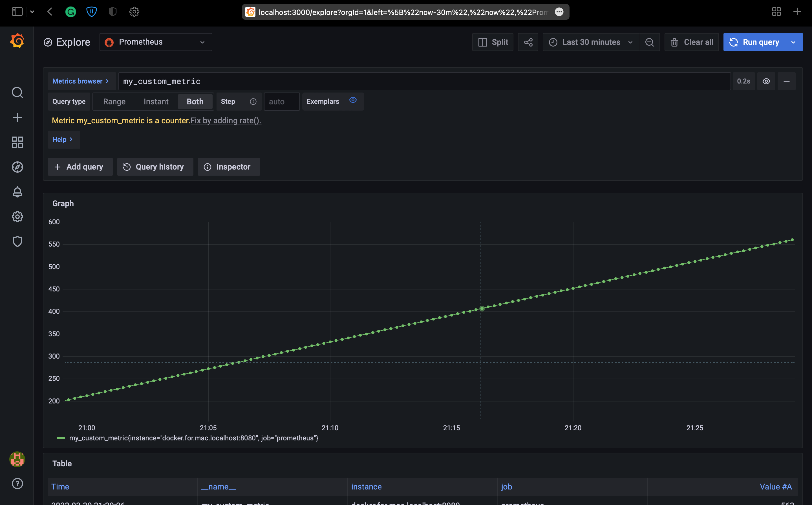This screenshot has height=505, width=812.
Task: Open Server Admin shield icon
Action: pyautogui.click(x=17, y=241)
